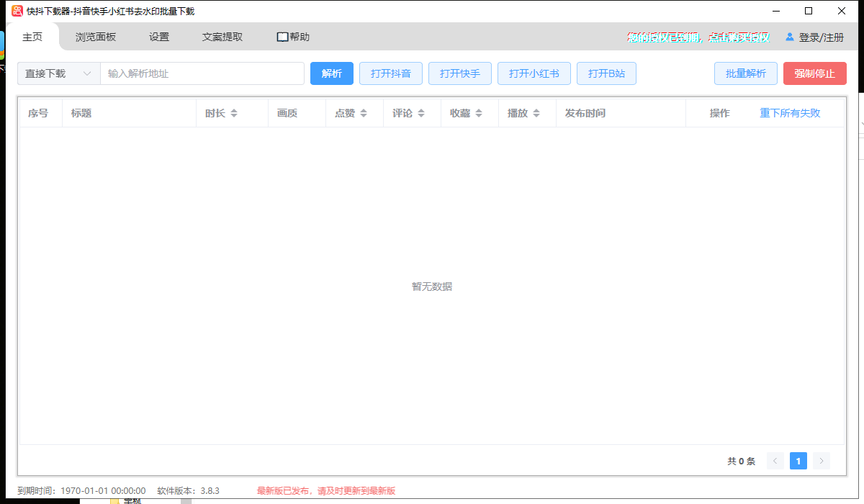
Task: Sort by 点赞 using its sort arrows
Action: (x=364, y=113)
